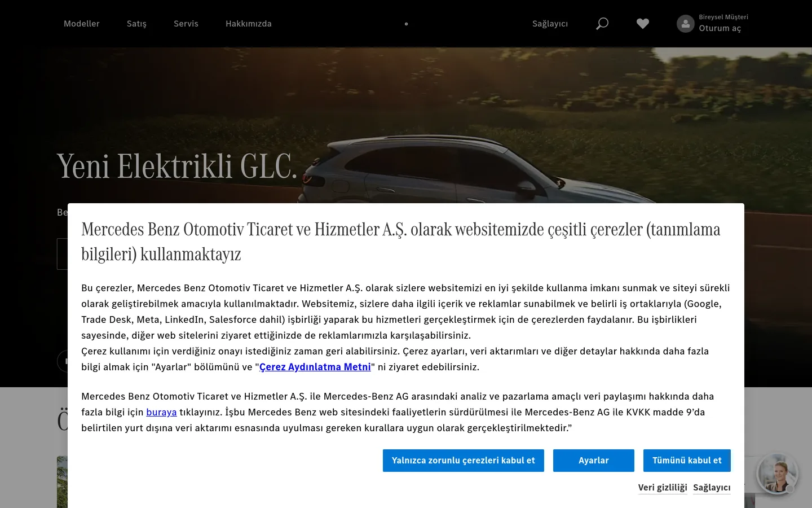Open the chat assistant avatar
This screenshot has width=812, height=508.
(778, 474)
